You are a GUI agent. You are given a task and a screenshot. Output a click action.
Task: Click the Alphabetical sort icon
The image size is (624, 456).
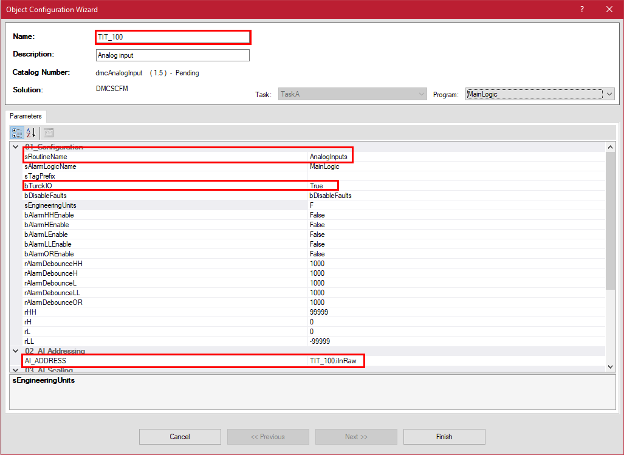pyautogui.click(x=30, y=133)
